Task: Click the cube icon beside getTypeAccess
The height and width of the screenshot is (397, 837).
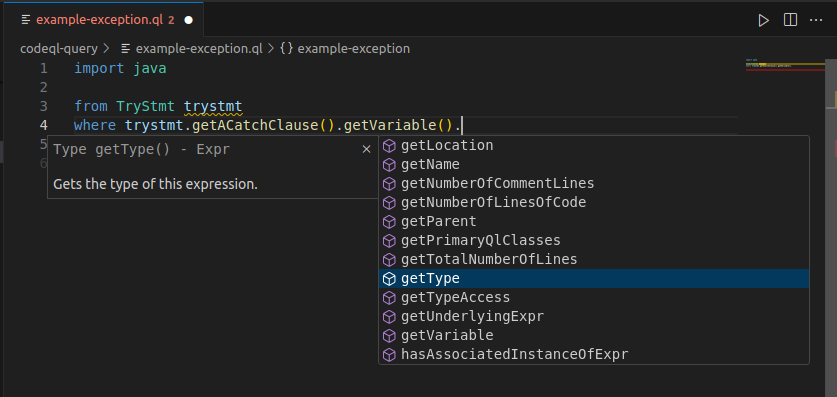Action: tap(390, 297)
